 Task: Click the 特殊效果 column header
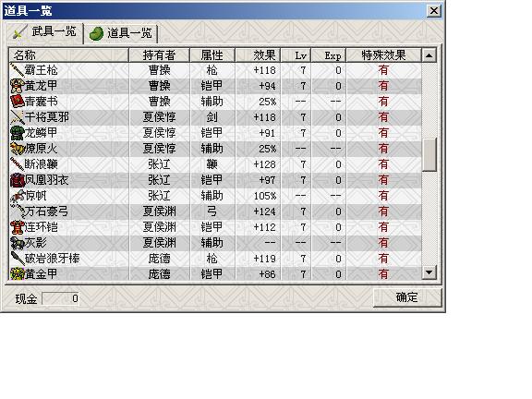click(x=383, y=55)
